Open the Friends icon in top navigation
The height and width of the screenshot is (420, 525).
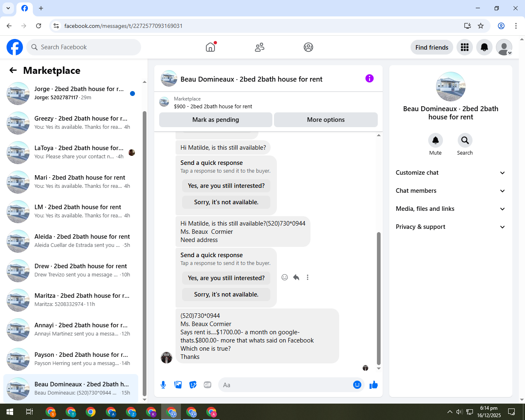point(260,47)
